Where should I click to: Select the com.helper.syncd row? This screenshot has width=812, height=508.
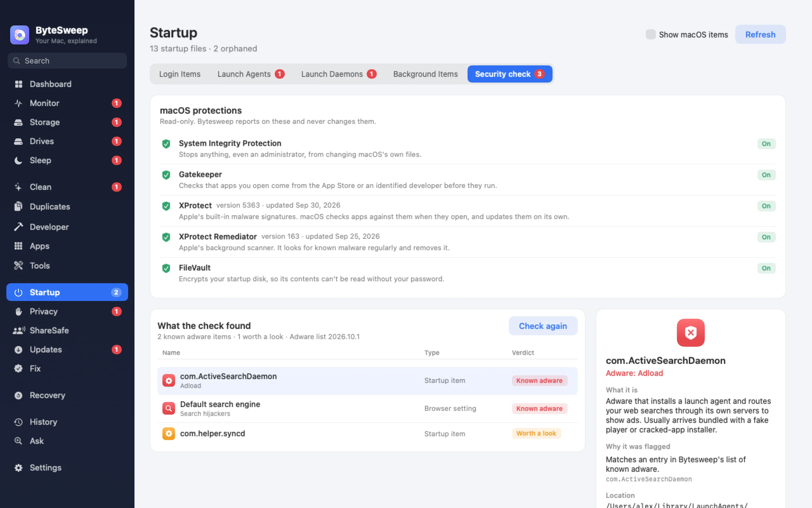(367, 434)
